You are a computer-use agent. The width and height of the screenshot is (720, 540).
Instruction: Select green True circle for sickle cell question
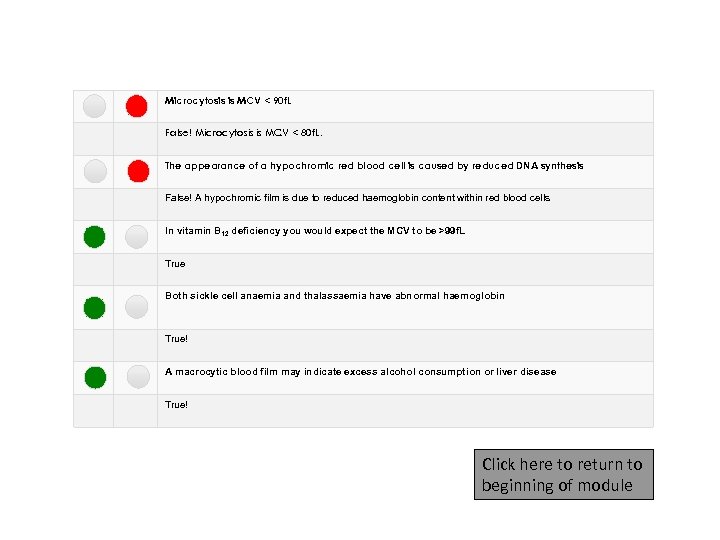(x=94, y=307)
